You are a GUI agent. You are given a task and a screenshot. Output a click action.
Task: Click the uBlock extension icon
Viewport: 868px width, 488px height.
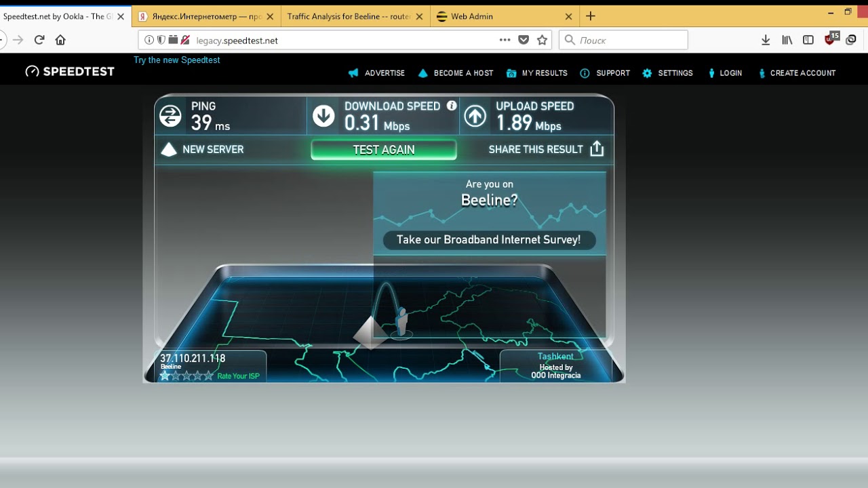(x=831, y=39)
